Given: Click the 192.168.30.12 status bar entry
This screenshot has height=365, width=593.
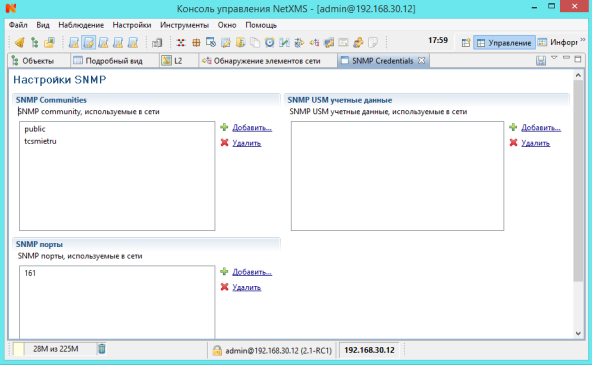Looking at the screenshot, I should (x=369, y=350).
